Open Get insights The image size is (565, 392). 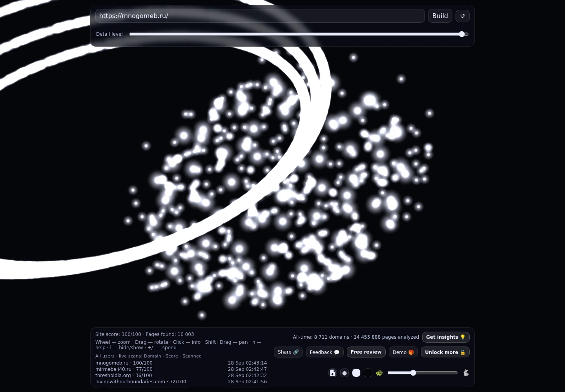pos(446,337)
